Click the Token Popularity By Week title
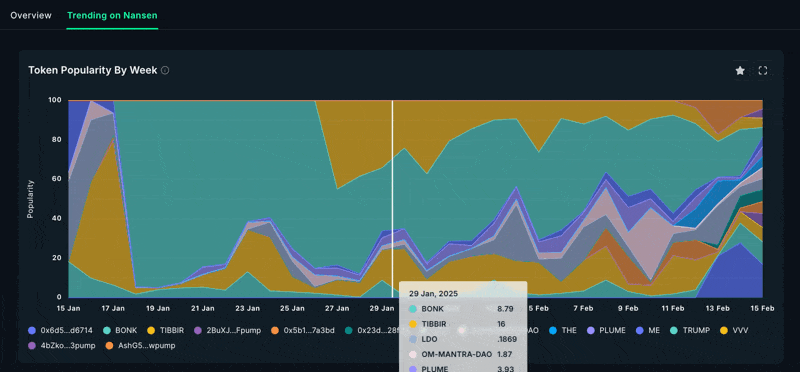 pyautogui.click(x=92, y=70)
